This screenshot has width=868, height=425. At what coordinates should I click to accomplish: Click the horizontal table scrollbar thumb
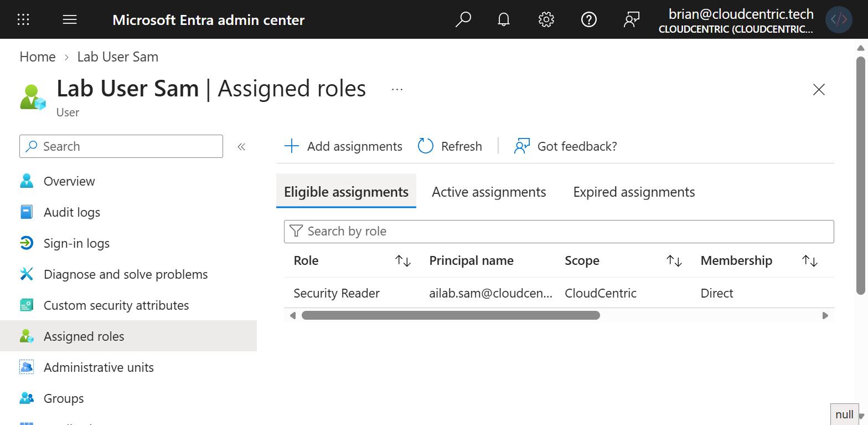click(x=451, y=315)
